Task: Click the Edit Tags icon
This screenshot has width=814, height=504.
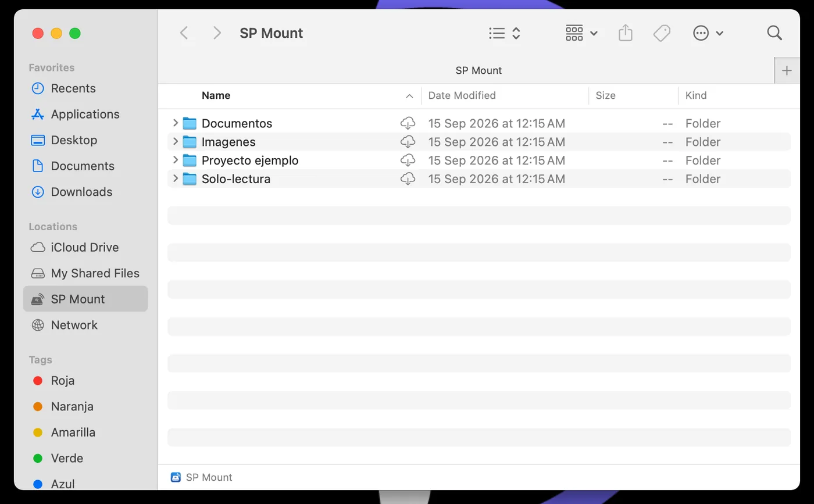Action: click(662, 33)
